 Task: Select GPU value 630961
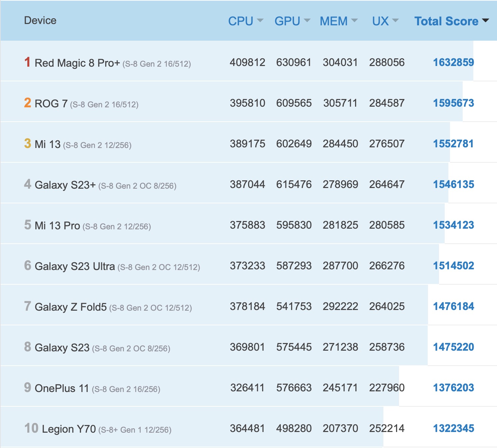tap(294, 62)
